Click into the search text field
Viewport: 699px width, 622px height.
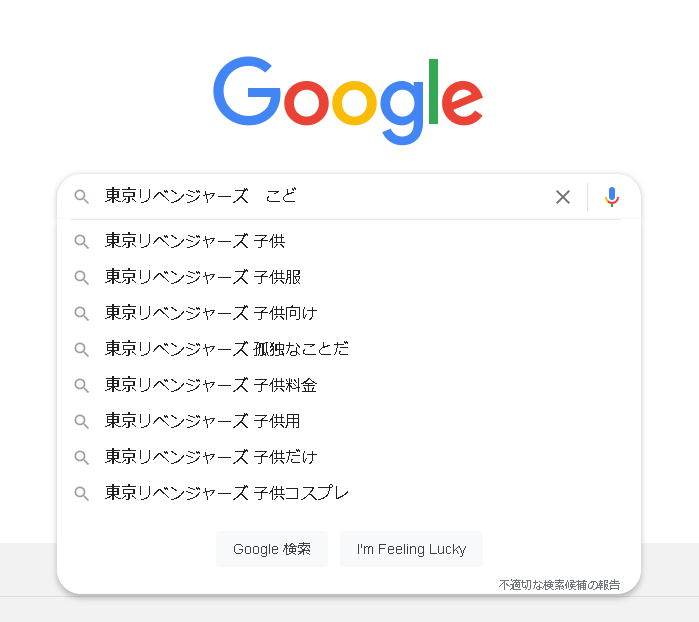click(325, 197)
